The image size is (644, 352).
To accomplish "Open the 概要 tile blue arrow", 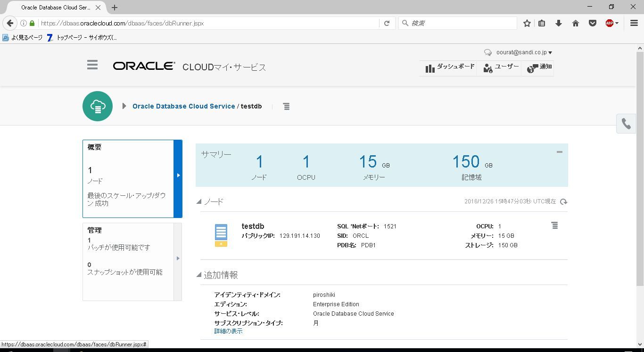I will (x=178, y=179).
